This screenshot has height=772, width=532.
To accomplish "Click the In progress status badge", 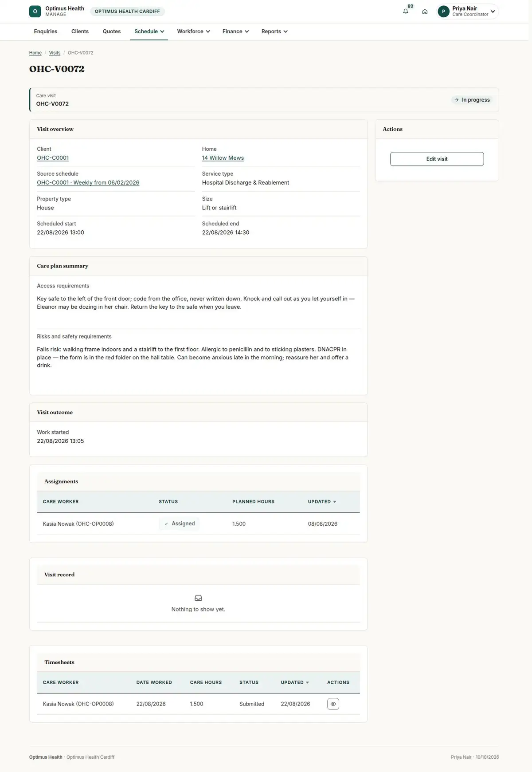I will tap(472, 100).
